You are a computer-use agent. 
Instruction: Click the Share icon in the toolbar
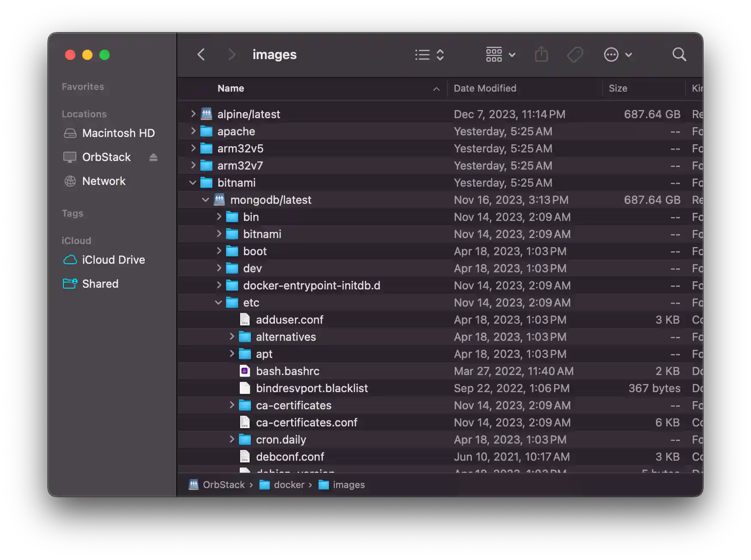542,54
